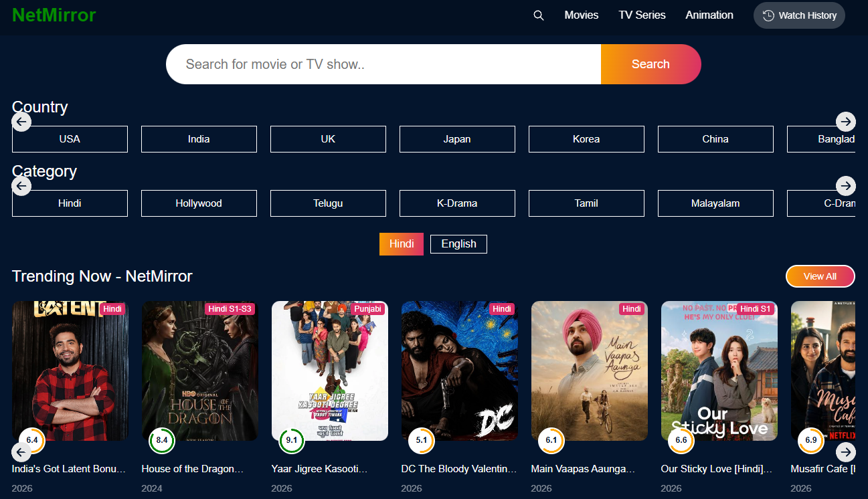The width and height of the screenshot is (868, 499).
Task: Open the Tamil category
Action: [586, 203]
